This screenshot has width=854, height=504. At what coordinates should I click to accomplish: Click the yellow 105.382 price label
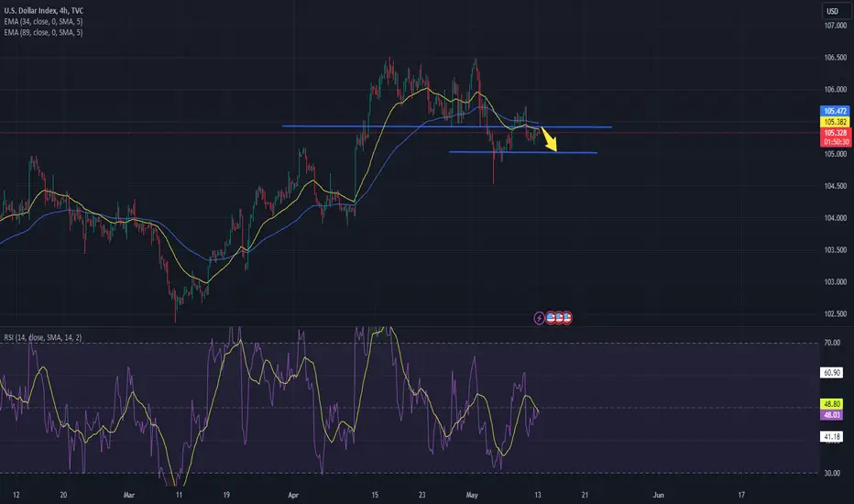835,122
